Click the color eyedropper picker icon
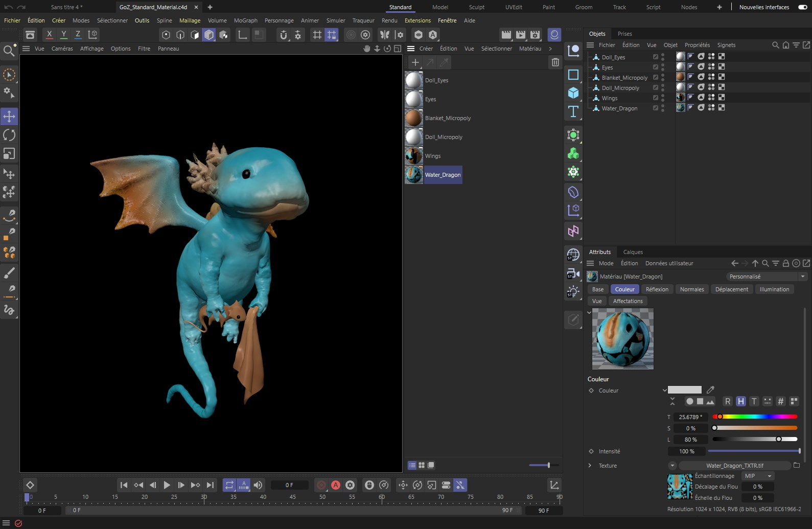The image size is (812, 529). click(x=710, y=390)
